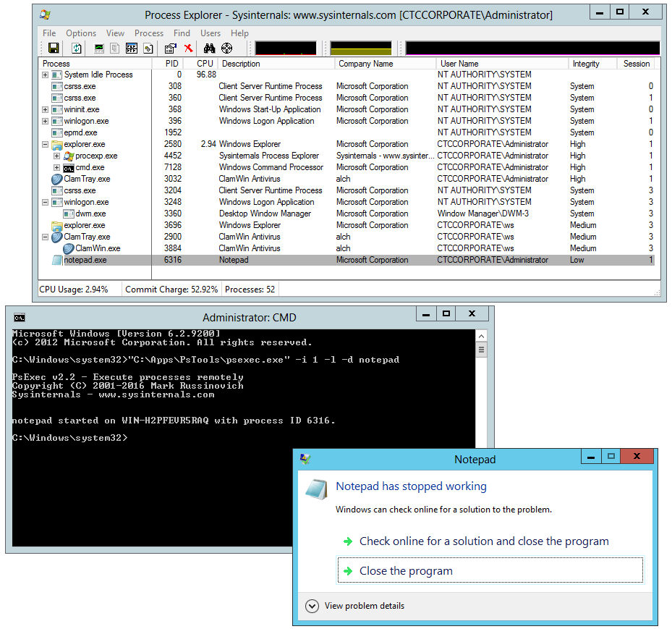Click the Process Explorer title bar icon
Viewport: 672px width, 629px height.
click(45, 15)
